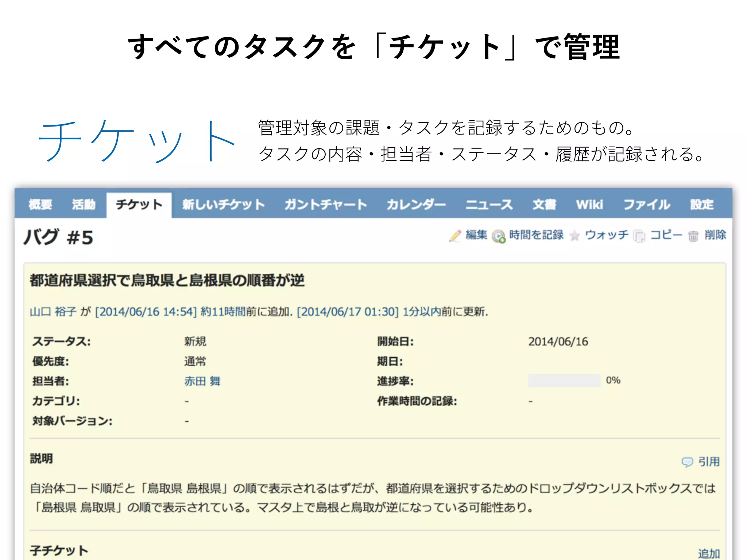Viewport: 747px width, 560px height.
Task: Open author 山口 裕子 profile link
Action: click(x=53, y=312)
